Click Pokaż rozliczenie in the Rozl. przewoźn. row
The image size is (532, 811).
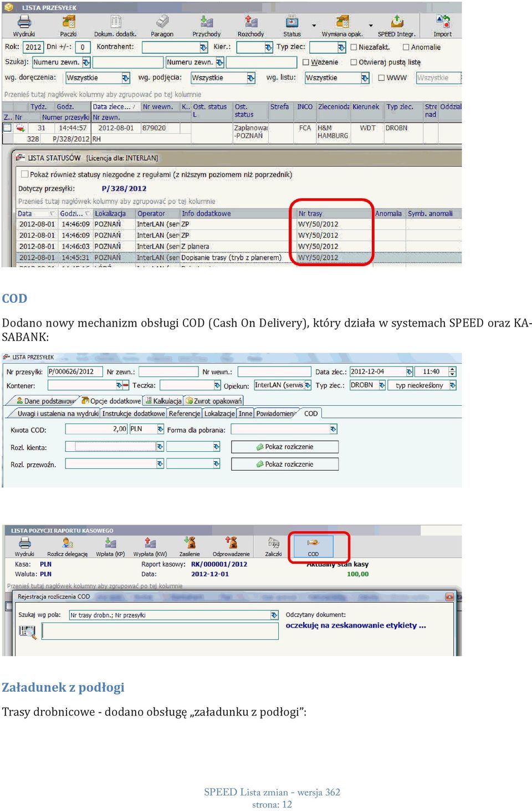point(285,465)
